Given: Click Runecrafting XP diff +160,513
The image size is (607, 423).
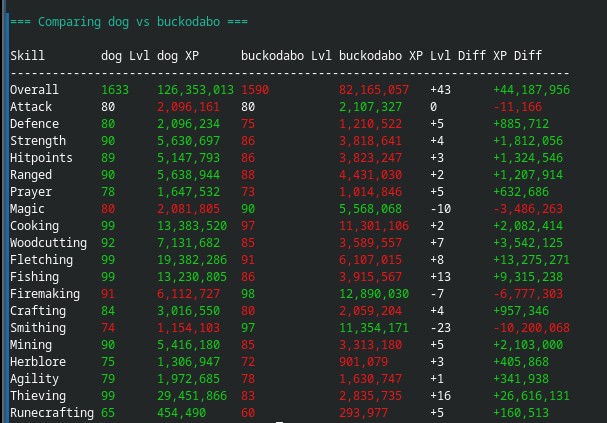Looking at the screenshot, I should 521,413.
